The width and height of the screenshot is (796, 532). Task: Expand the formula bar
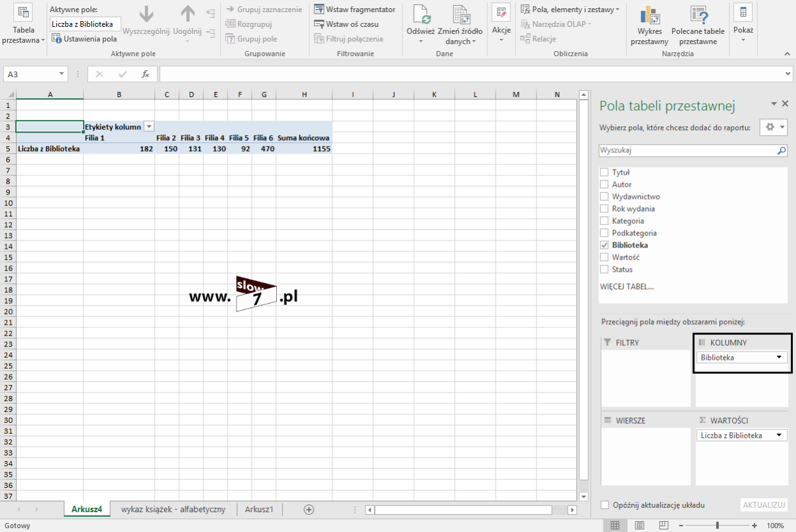point(788,74)
